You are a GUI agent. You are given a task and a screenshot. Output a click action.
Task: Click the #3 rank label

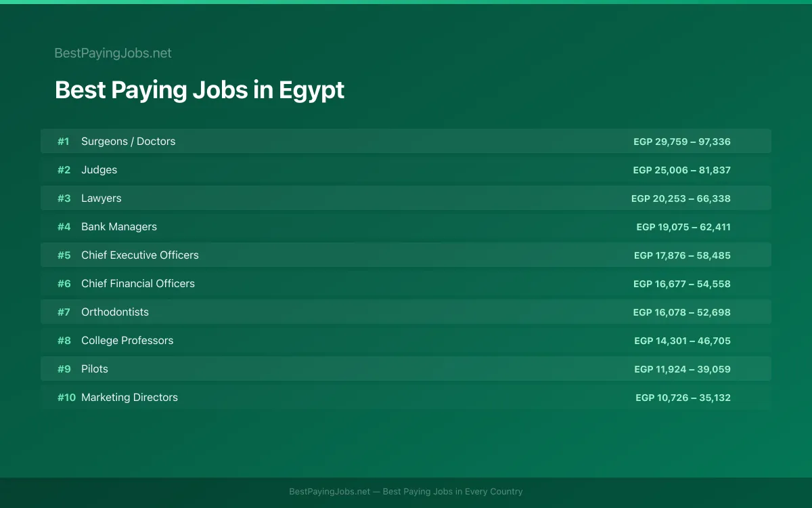click(64, 198)
